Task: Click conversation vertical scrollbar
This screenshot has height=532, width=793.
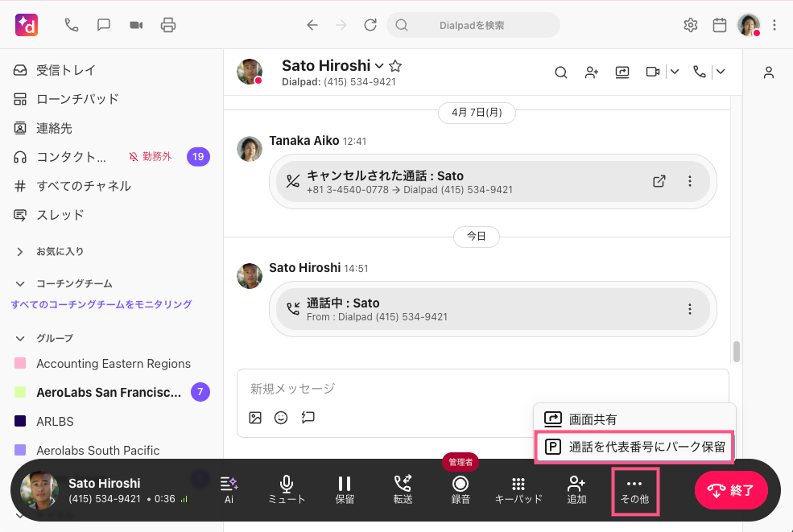Action: coord(737,352)
